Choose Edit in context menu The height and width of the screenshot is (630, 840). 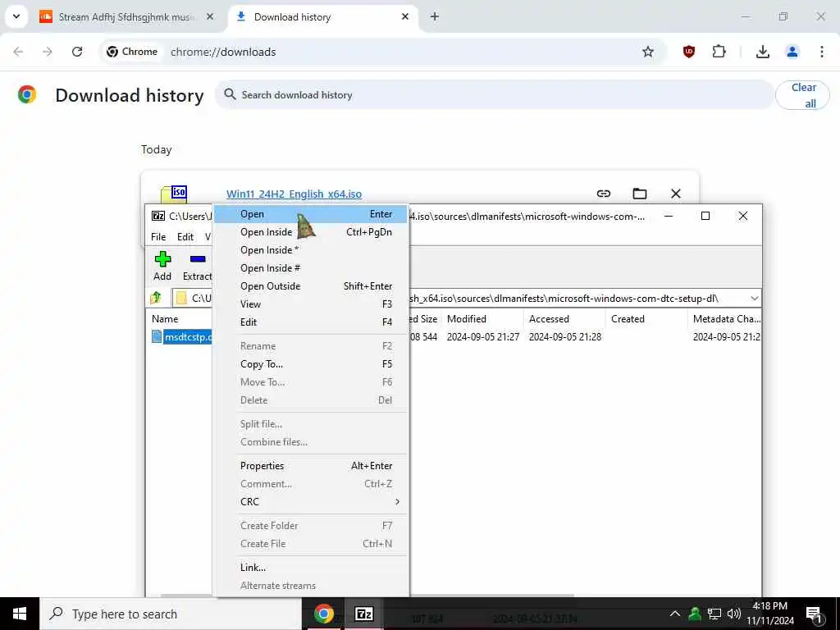[311, 322]
